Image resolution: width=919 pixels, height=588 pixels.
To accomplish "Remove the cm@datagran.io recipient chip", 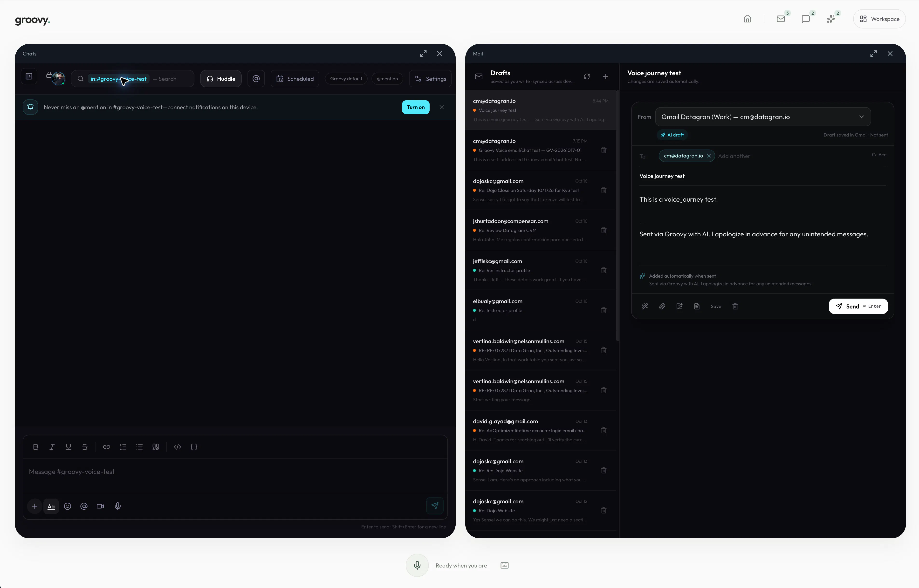I will click(x=709, y=156).
